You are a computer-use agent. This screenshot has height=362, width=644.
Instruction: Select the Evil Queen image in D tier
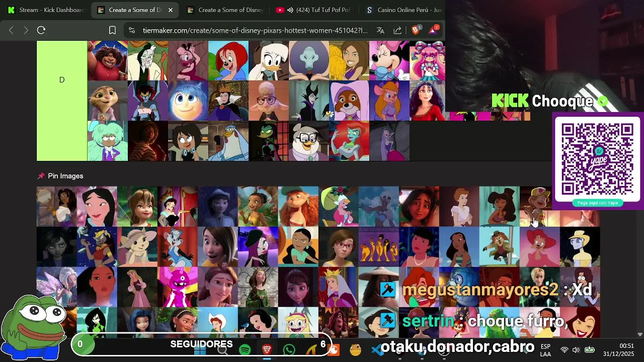[228, 101]
